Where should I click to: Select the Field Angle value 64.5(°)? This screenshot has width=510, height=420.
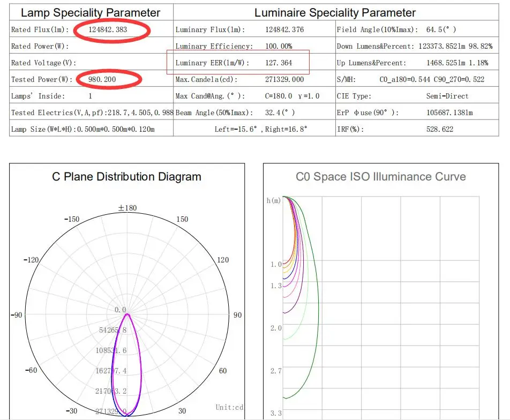tap(441, 29)
